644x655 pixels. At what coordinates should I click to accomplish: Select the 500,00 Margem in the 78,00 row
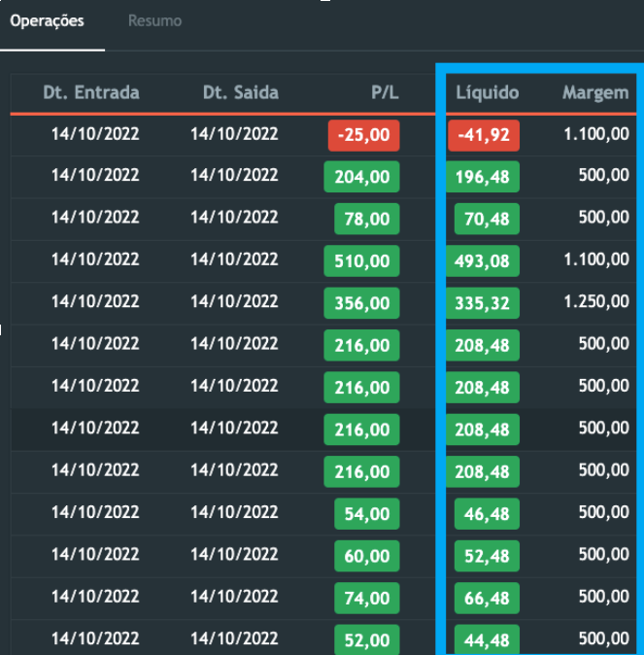604,217
